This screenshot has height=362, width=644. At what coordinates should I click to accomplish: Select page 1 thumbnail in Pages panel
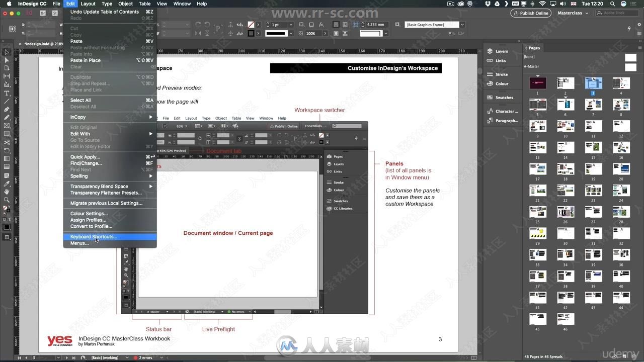coord(537,83)
